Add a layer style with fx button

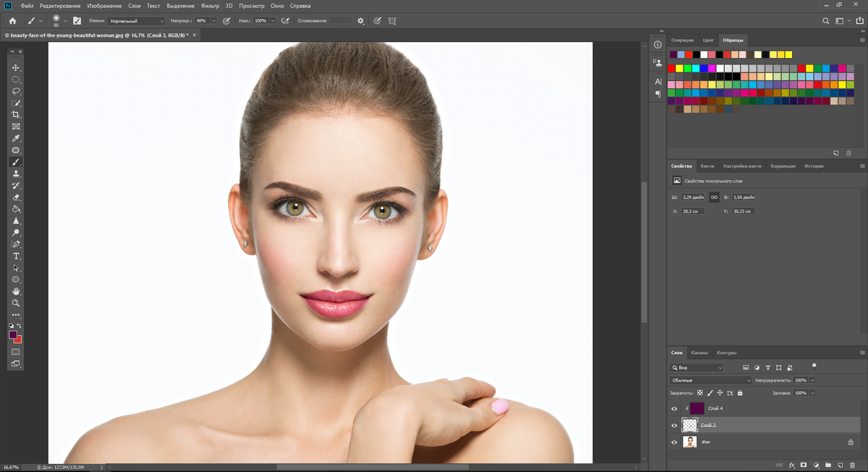coord(792,465)
